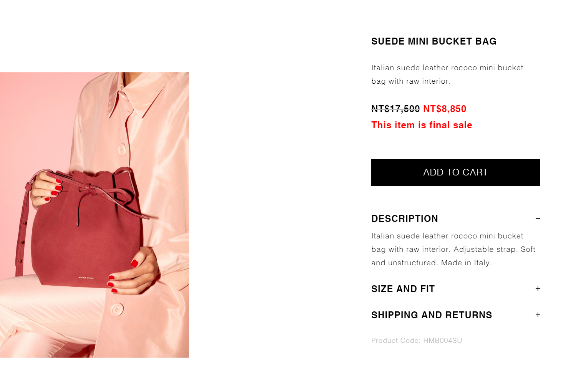Select the NT$8,850 sale price
Image resolution: width=561 pixels, height=392 pixels.
point(445,109)
